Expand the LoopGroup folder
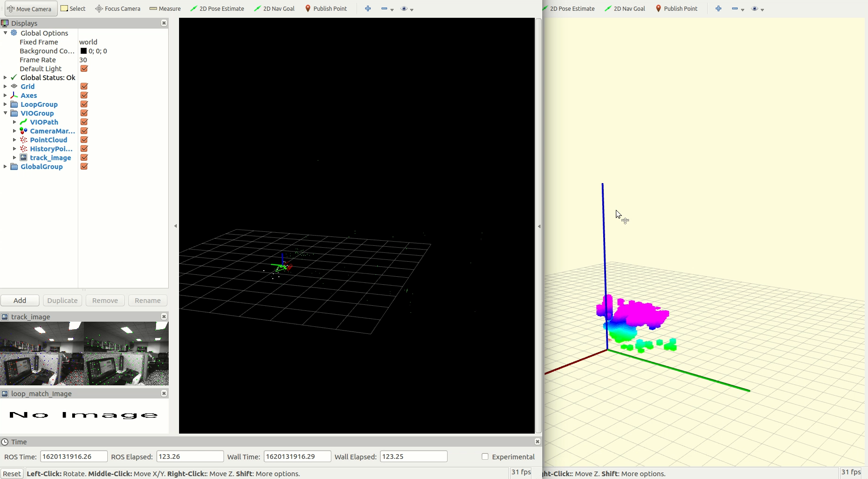The image size is (868, 479). (5, 104)
